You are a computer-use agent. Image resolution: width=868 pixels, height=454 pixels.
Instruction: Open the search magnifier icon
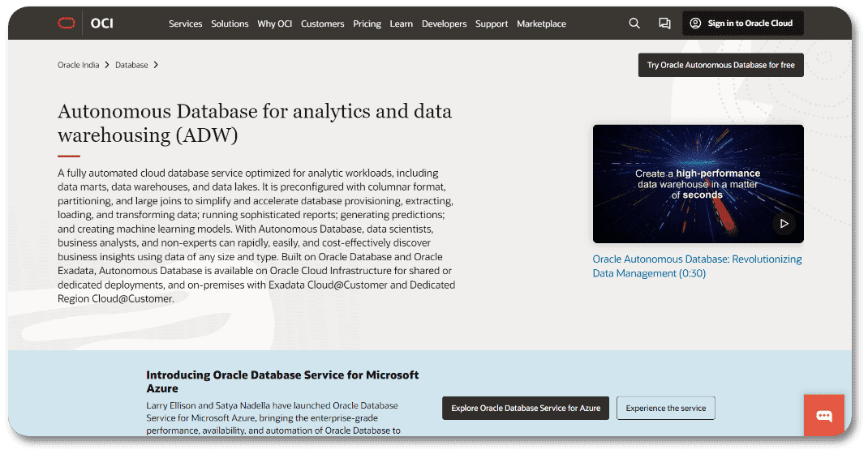coord(634,24)
